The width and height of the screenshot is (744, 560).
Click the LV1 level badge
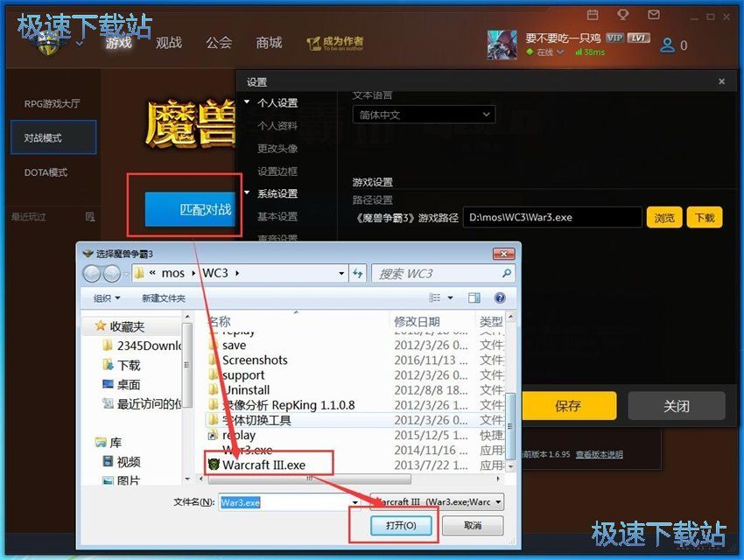(639, 38)
